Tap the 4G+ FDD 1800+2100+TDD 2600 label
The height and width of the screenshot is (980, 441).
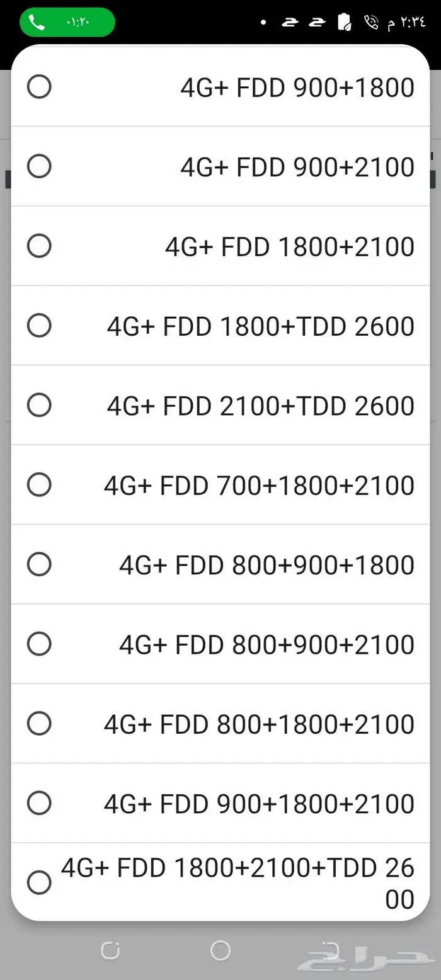[238, 883]
